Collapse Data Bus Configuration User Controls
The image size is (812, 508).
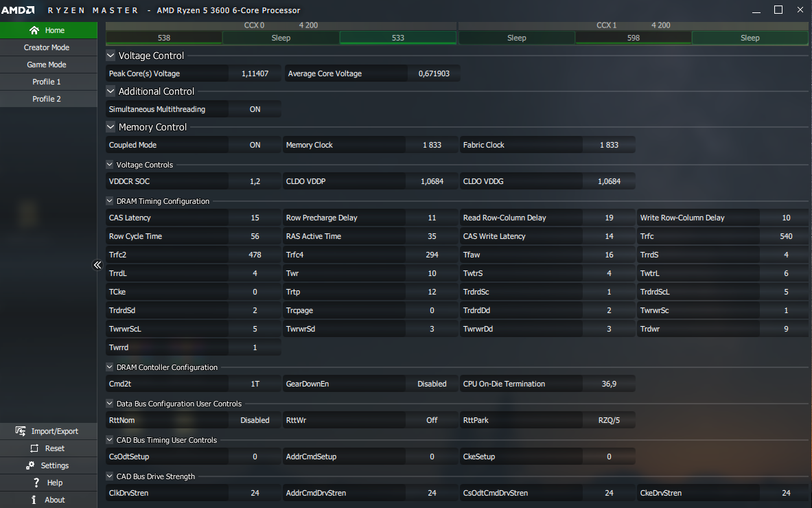[109, 403]
